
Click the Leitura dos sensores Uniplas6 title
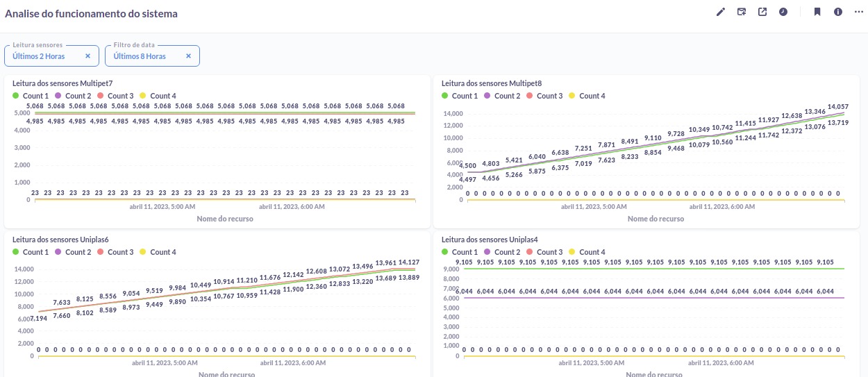click(x=60, y=240)
